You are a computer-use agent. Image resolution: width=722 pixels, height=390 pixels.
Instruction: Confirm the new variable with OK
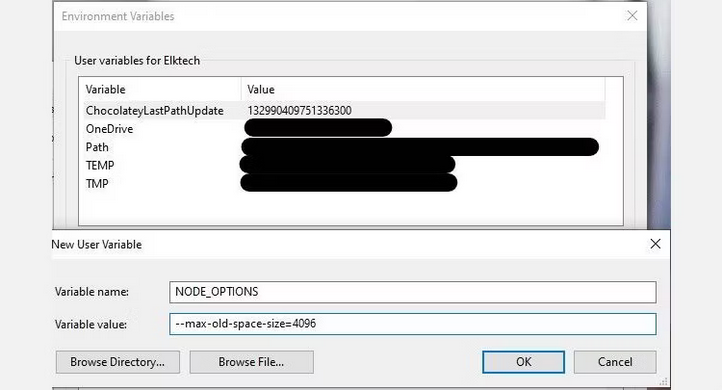click(523, 362)
